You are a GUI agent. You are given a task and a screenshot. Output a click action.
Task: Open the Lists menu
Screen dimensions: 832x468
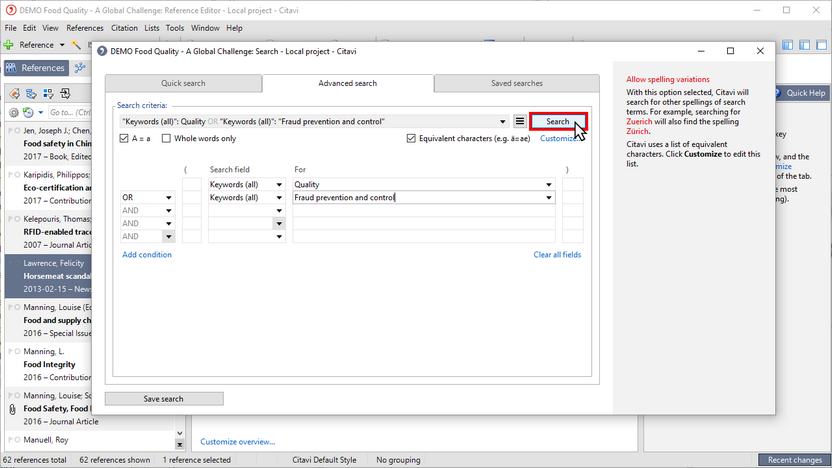[151, 28]
